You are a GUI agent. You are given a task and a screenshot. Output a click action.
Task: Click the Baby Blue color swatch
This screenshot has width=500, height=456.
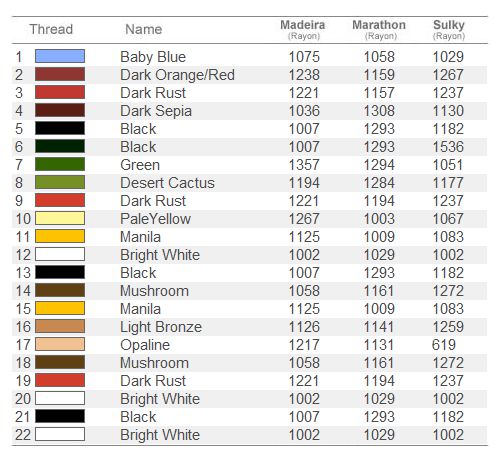click(x=60, y=56)
